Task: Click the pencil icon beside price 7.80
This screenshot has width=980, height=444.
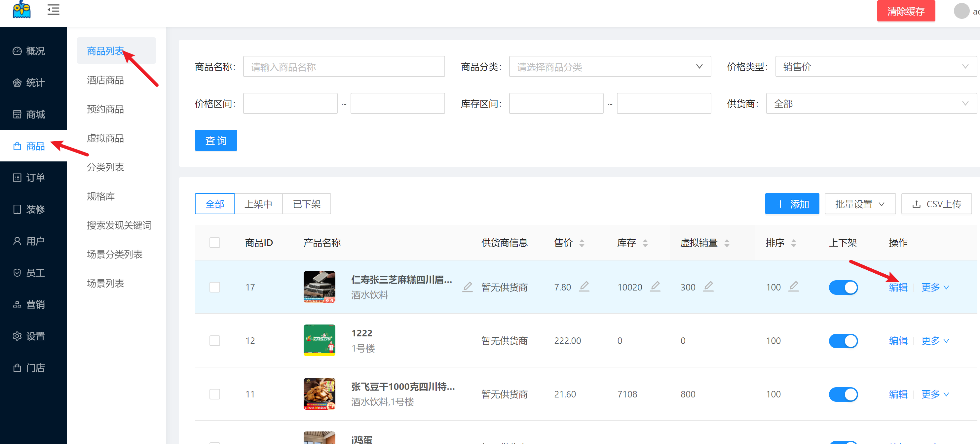Action: click(x=584, y=286)
